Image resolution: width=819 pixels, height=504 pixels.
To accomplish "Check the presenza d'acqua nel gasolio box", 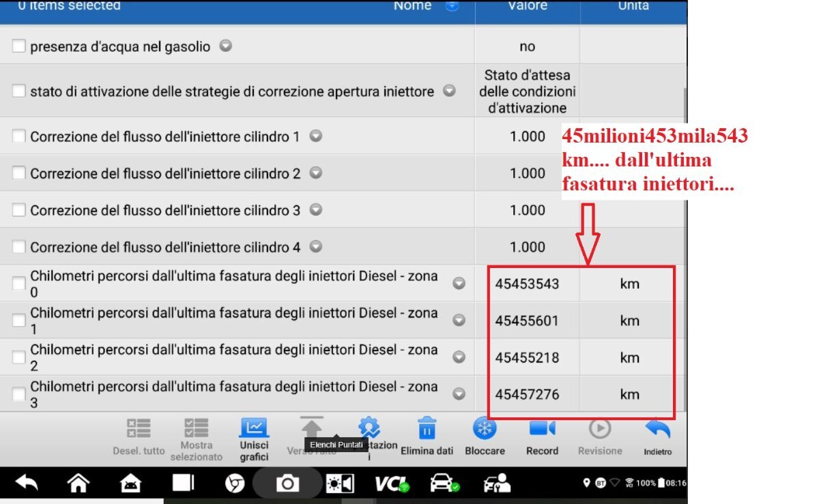I will click(x=19, y=46).
